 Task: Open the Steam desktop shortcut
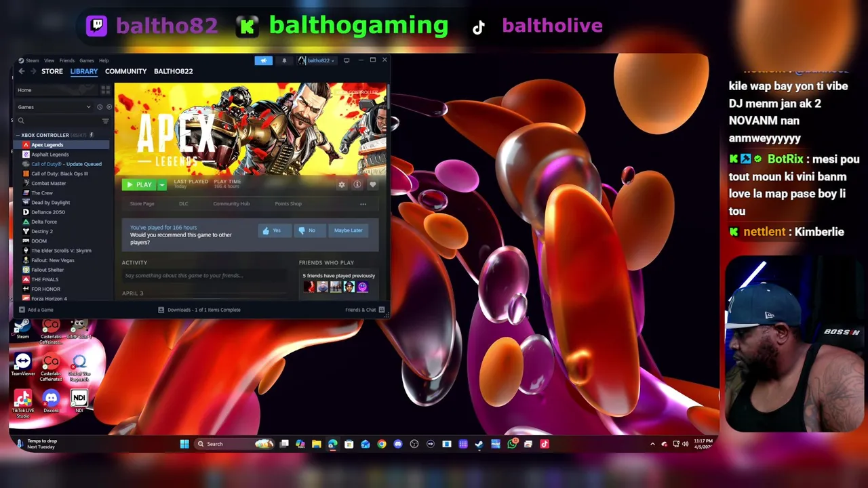point(22,329)
